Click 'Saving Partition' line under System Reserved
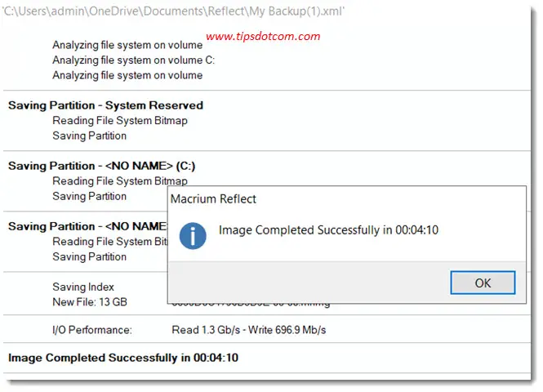Viewport: 543px width, 392px height. tap(89, 136)
